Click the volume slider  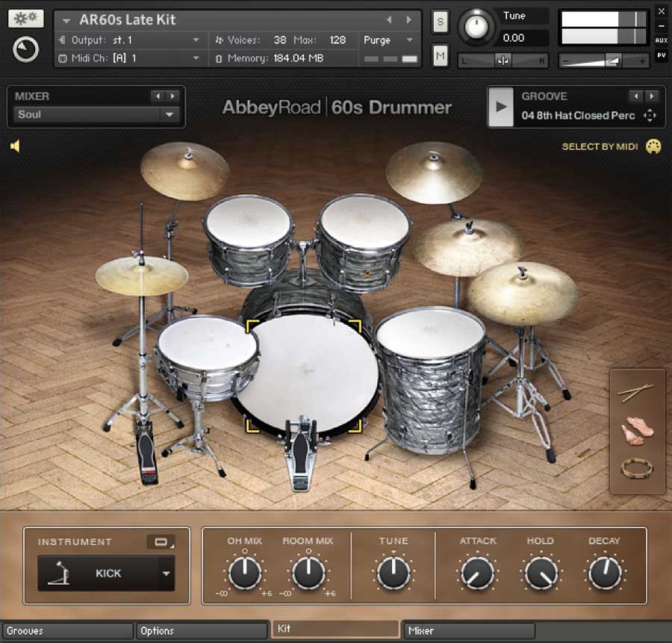click(604, 61)
